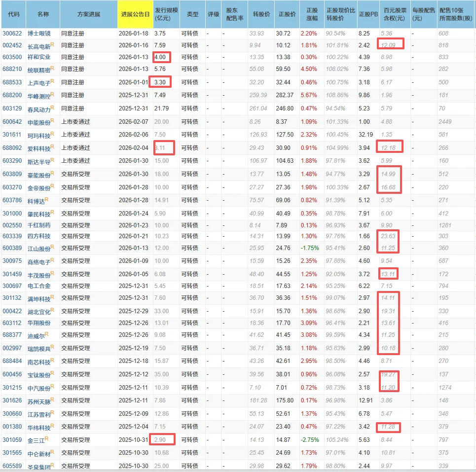Viewport: 476px width, 472px height.
Task: Select the -2.75% price change cell
Action: 310,440
